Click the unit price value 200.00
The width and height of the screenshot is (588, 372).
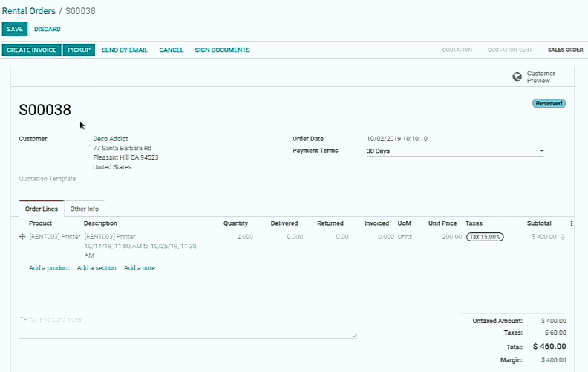452,237
